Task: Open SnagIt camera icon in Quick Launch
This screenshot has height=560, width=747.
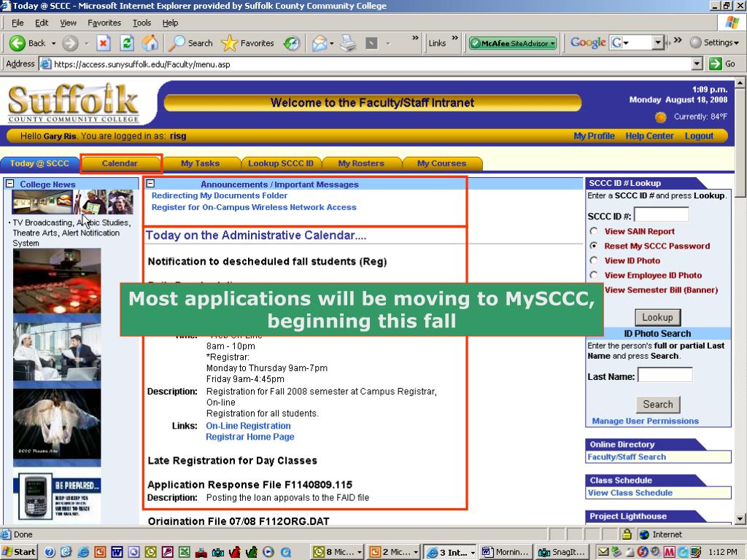Action: tap(218, 552)
